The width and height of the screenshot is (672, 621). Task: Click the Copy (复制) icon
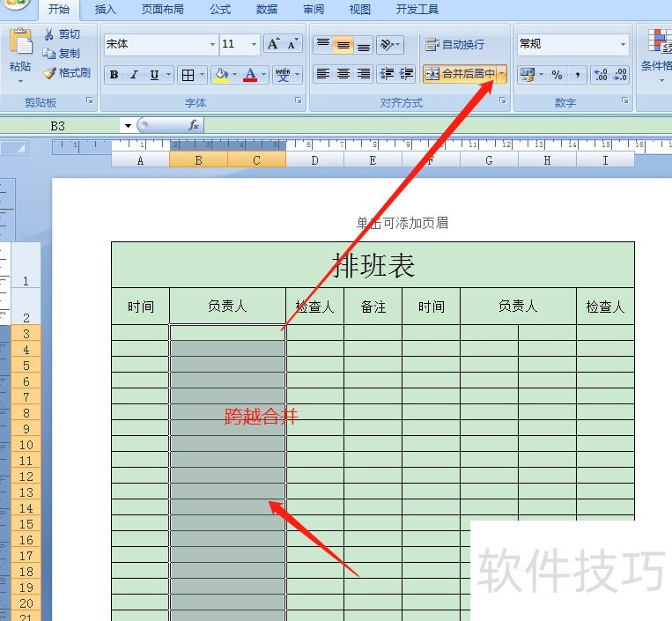tap(49, 54)
